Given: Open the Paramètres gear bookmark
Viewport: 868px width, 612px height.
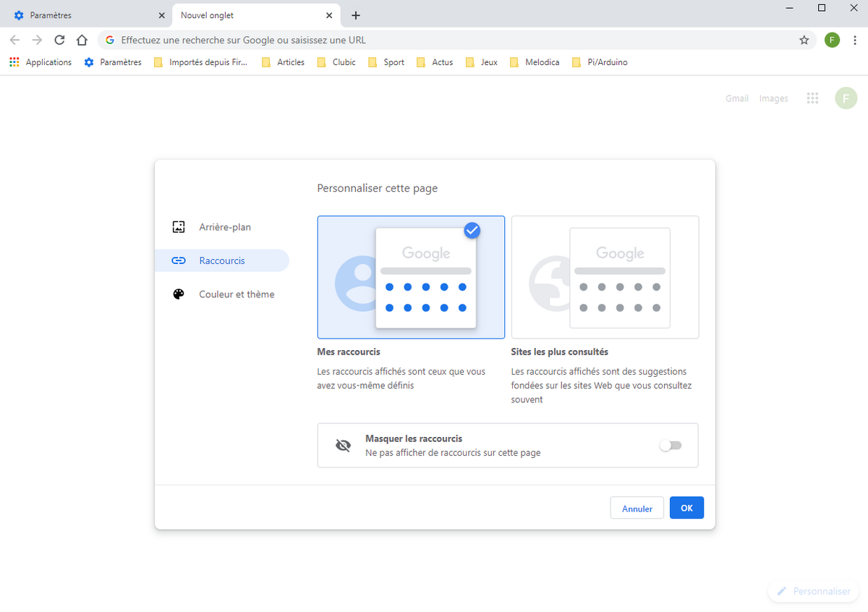Looking at the screenshot, I should click(113, 62).
